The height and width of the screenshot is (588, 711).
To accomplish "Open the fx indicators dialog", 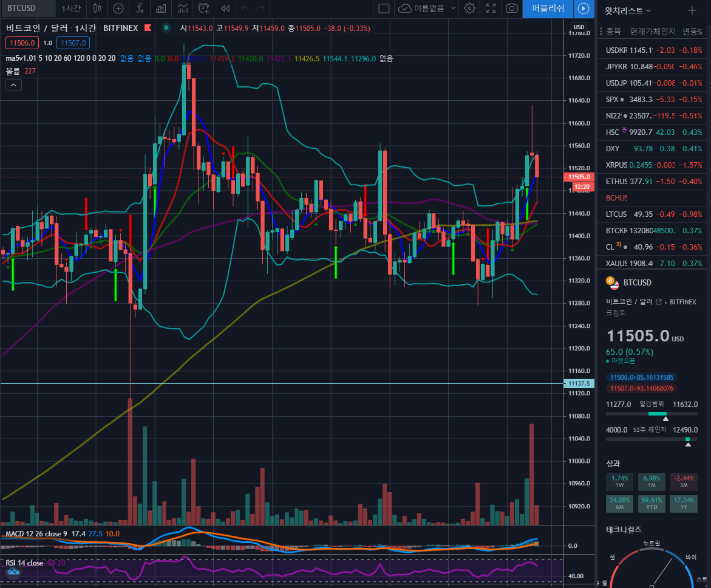I will tap(140, 8).
